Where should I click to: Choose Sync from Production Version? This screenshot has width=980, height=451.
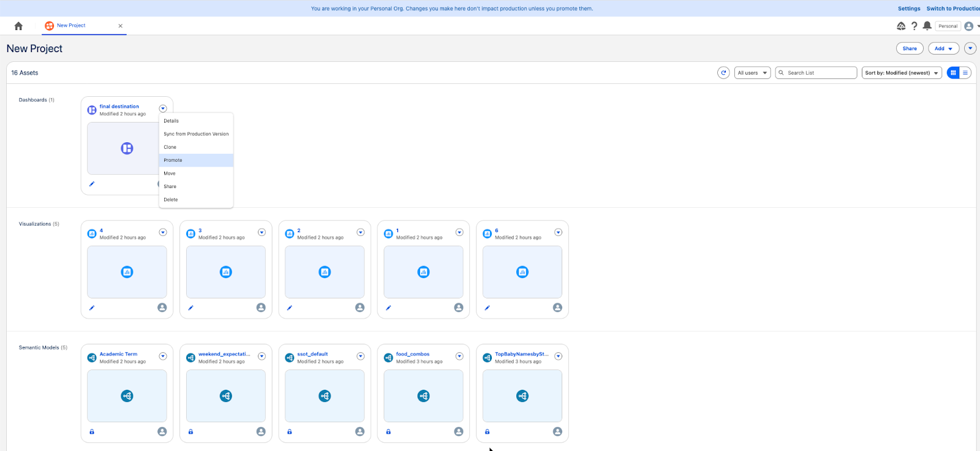[x=196, y=134]
